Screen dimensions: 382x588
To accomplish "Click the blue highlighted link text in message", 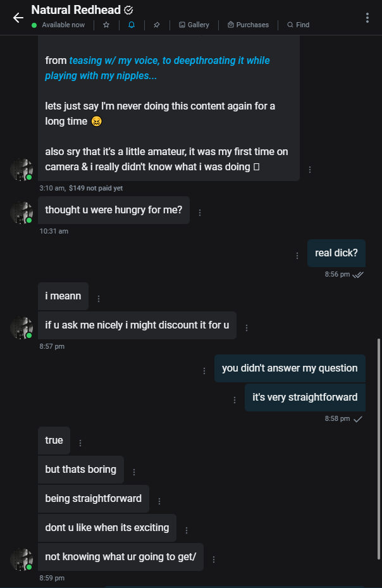I will [157, 68].
